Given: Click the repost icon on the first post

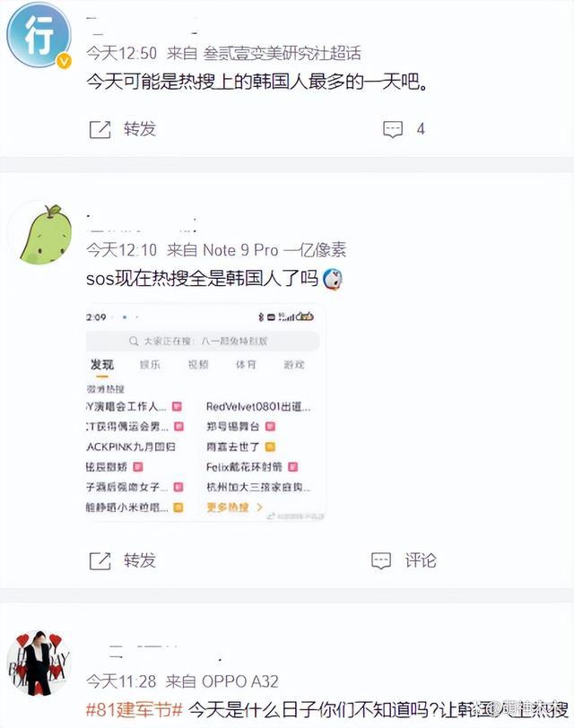Looking at the screenshot, I should click(x=100, y=129).
